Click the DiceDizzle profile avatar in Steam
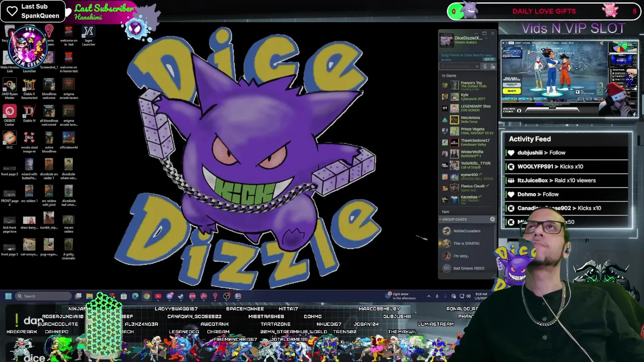This screenshot has width=644, height=362. click(447, 40)
